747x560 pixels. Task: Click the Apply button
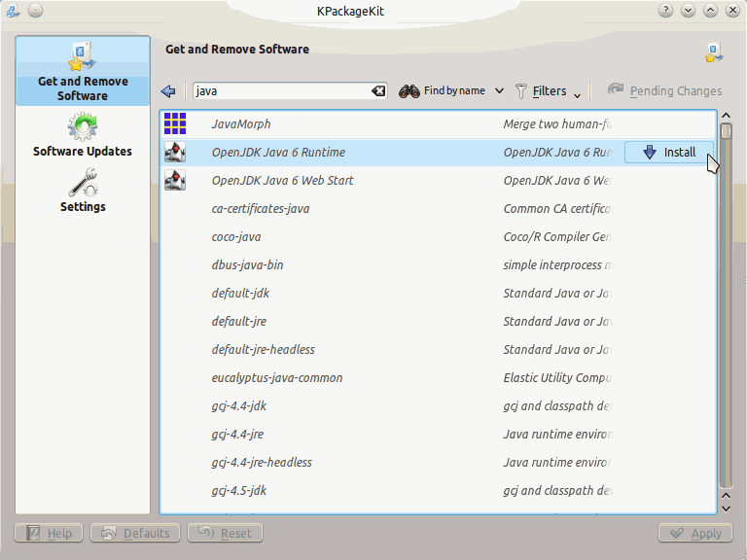click(695, 533)
